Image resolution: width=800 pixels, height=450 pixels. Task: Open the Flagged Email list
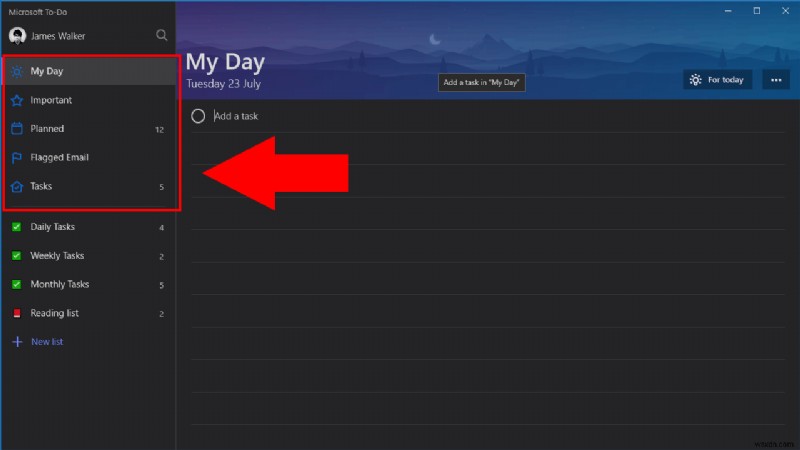tap(90, 158)
